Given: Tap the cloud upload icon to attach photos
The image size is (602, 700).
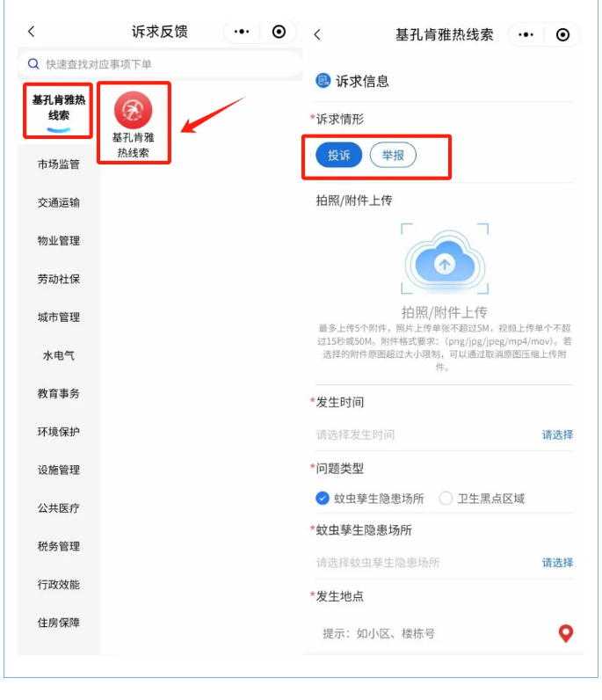Looking at the screenshot, I should (x=445, y=259).
